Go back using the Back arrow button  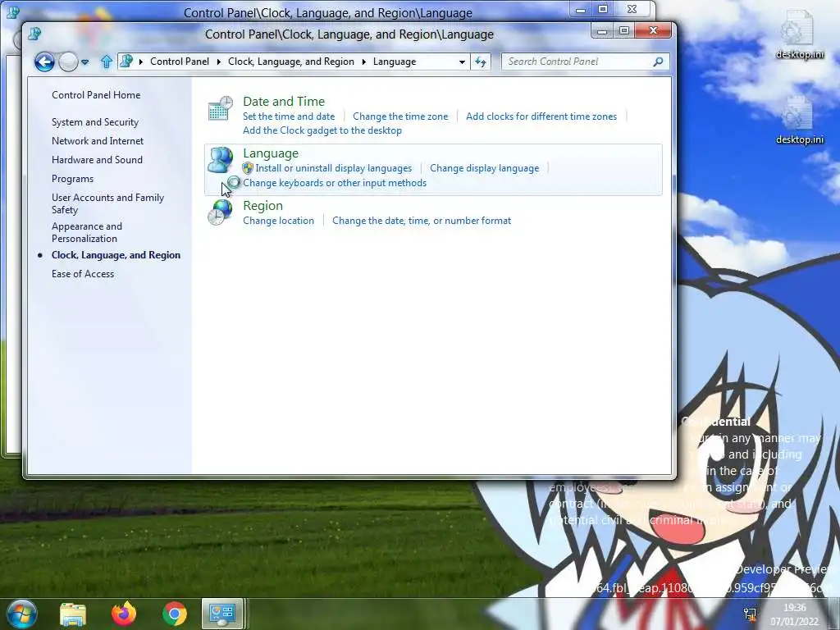pos(44,62)
